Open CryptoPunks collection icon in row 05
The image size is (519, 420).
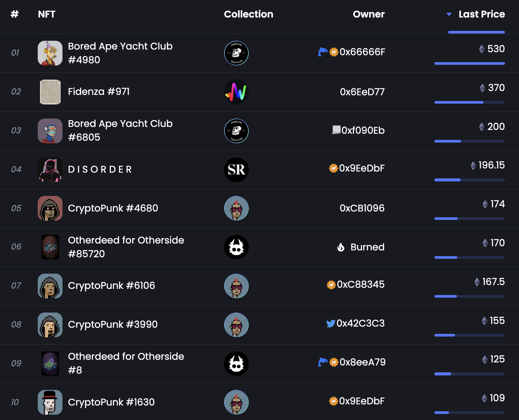pyautogui.click(x=236, y=208)
